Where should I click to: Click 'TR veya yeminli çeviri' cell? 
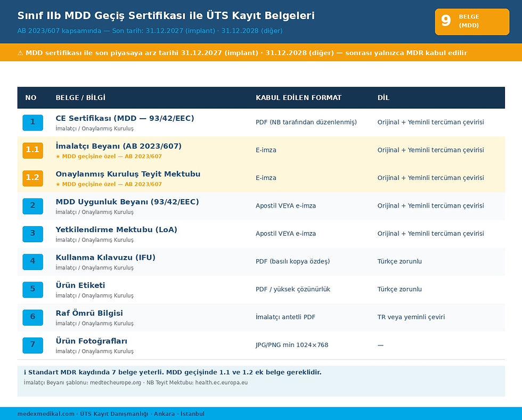click(411, 317)
